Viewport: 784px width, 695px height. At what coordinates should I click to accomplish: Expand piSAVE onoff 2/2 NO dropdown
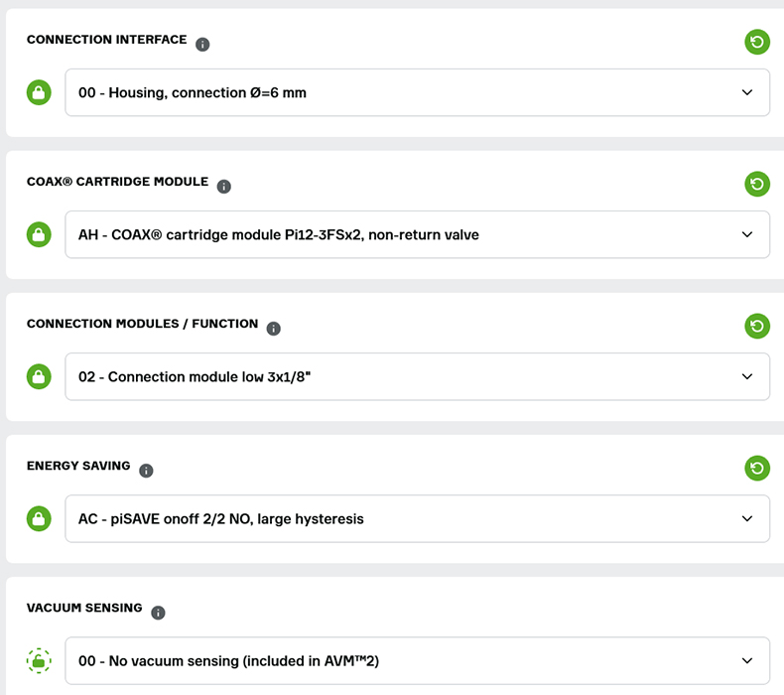(417, 518)
